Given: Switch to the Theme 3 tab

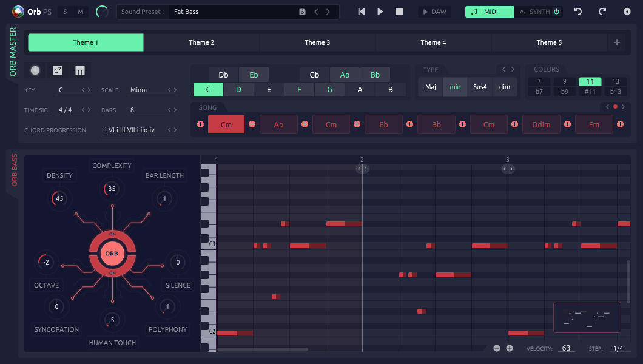Looking at the screenshot, I should (x=317, y=42).
